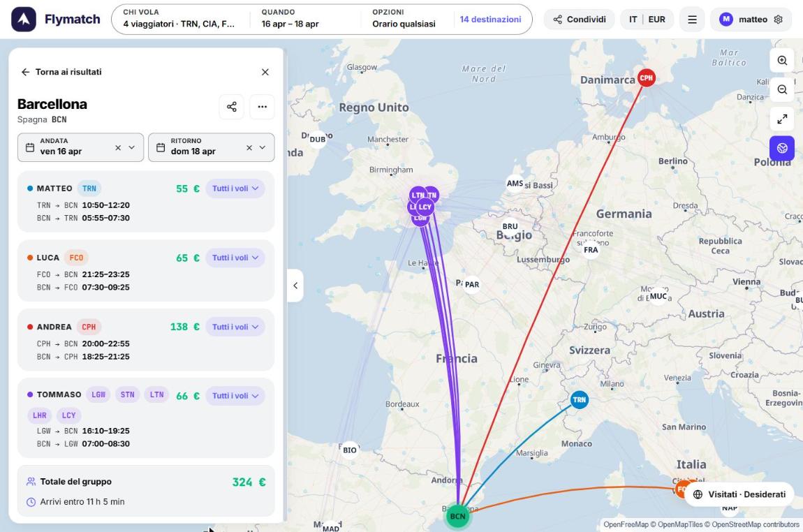Click the BIO airport marker

point(350,450)
